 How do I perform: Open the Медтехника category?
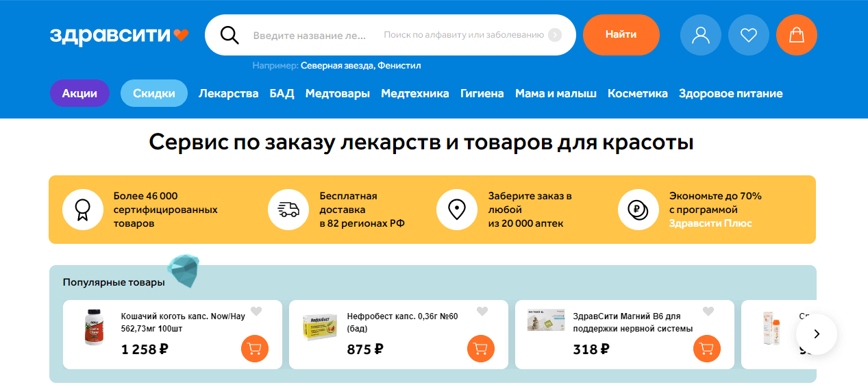pos(415,94)
